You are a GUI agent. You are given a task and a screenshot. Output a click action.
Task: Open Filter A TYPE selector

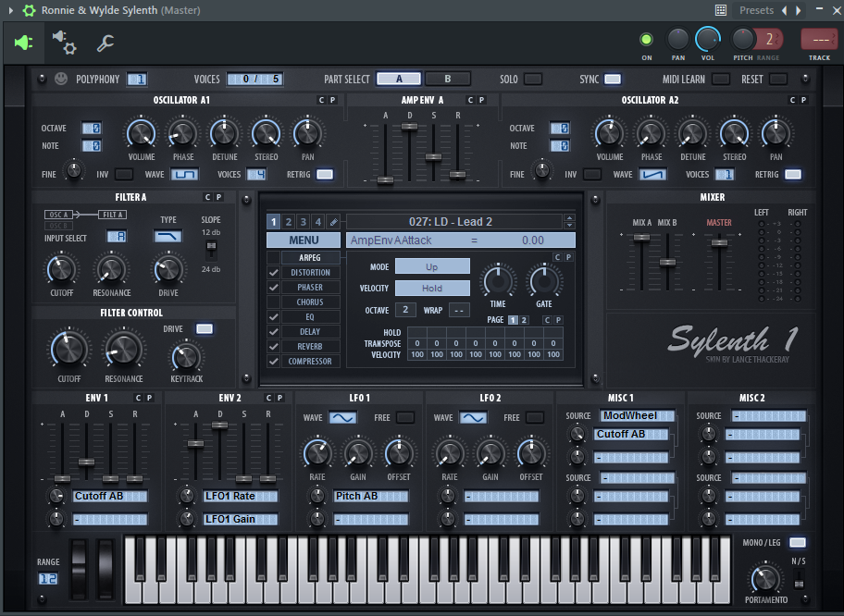168,236
